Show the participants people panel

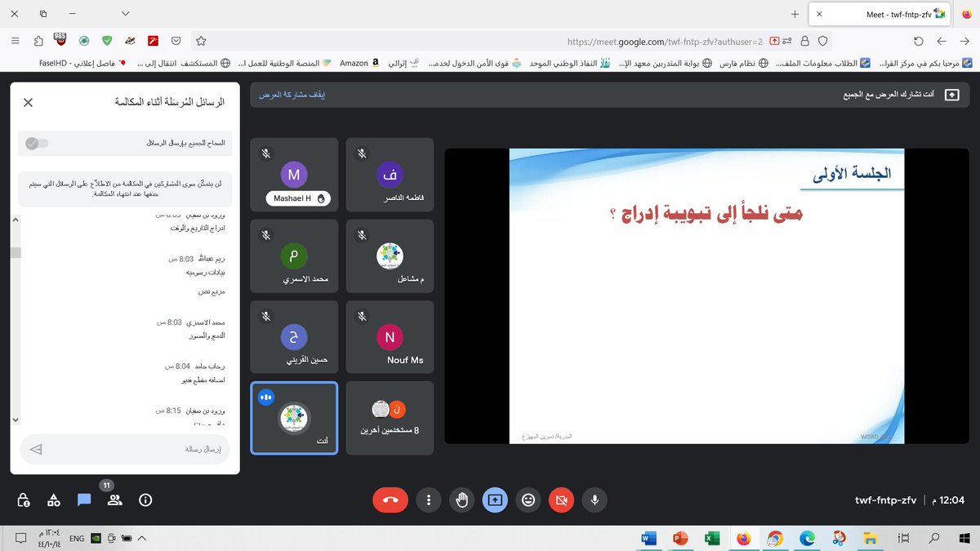pyautogui.click(x=114, y=500)
